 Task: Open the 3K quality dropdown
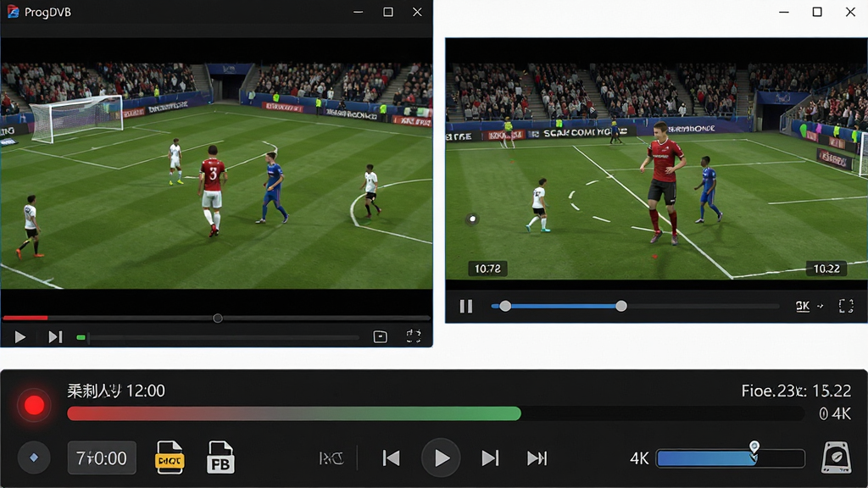(809, 306)
